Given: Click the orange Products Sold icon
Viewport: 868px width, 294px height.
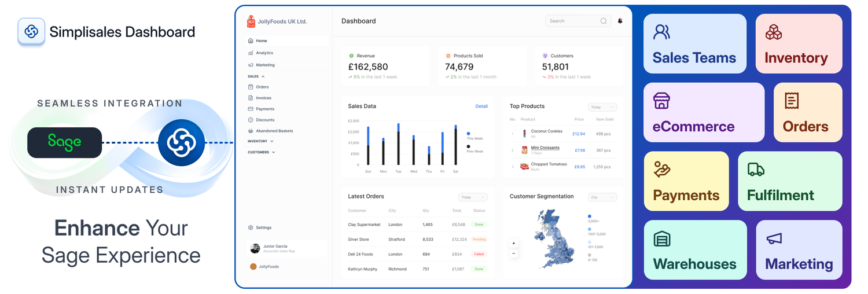Looking at the screenshot, I should coord(448,56).
